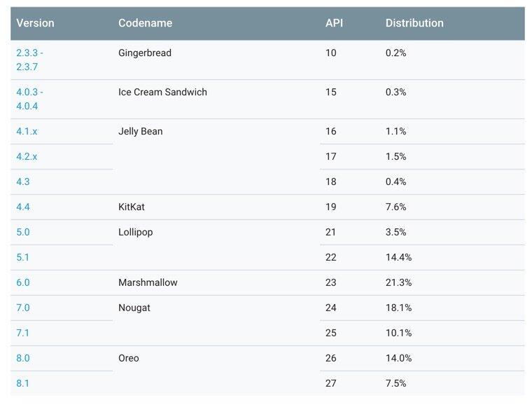Open the 5.0 Lollipop version link
Screen dimensions: 532x405
23,232
